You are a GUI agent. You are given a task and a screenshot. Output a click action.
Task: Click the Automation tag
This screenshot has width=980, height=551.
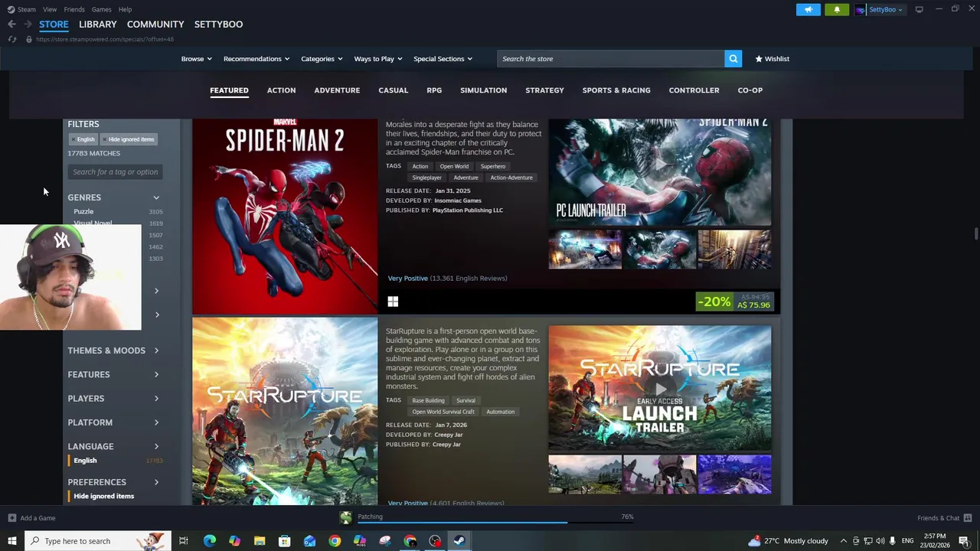coord(500,412)
